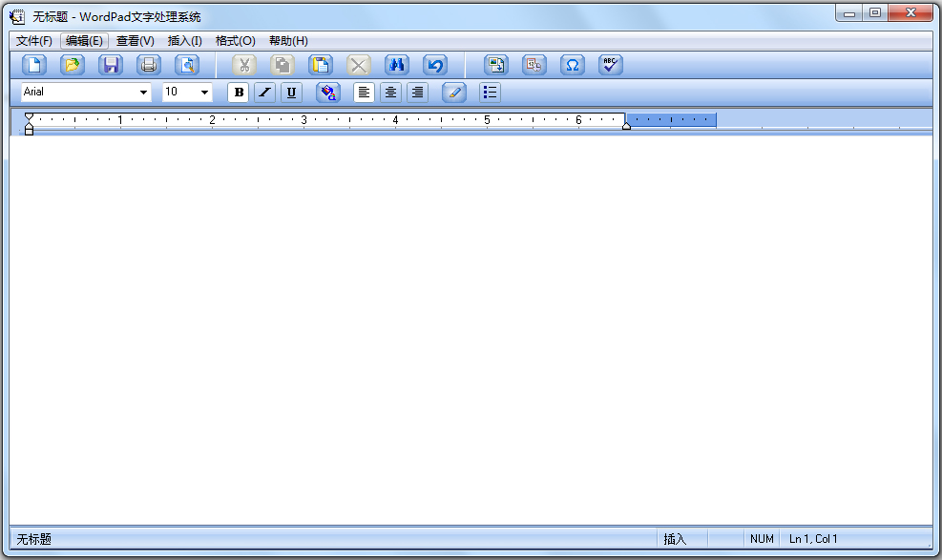Viewport: 942px width, 560px height.
Task: Open the 查看(V) menu
Action: coord(136,41)
